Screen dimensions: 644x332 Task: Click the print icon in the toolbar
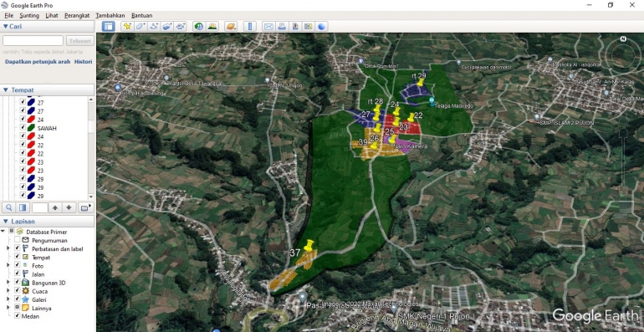point(282,27)
